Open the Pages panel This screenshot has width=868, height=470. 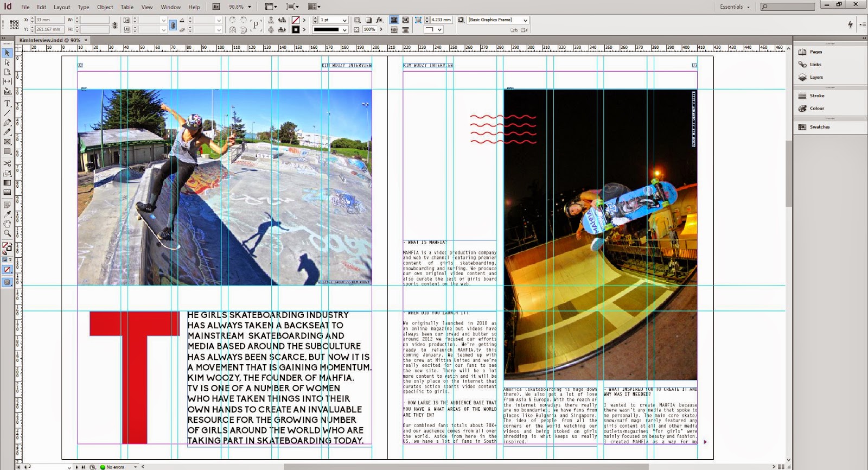click(x=816, y=52)
